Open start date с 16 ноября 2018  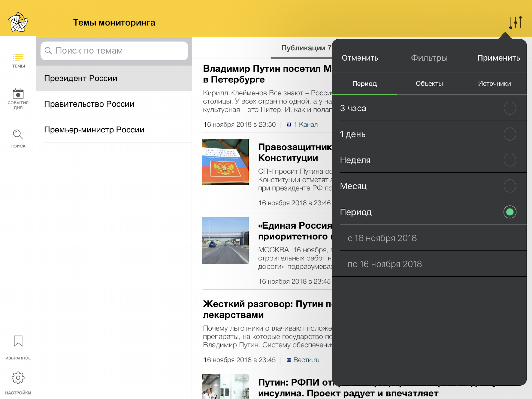click(x=433, y=238)
